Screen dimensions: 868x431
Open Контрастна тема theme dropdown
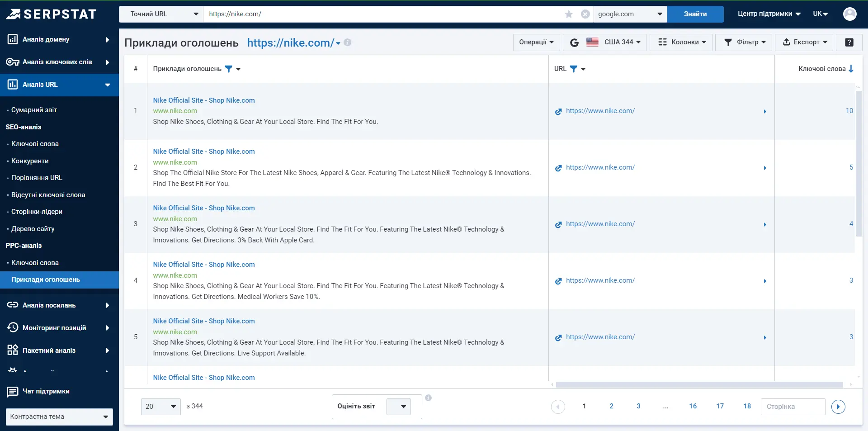point(59,417)
